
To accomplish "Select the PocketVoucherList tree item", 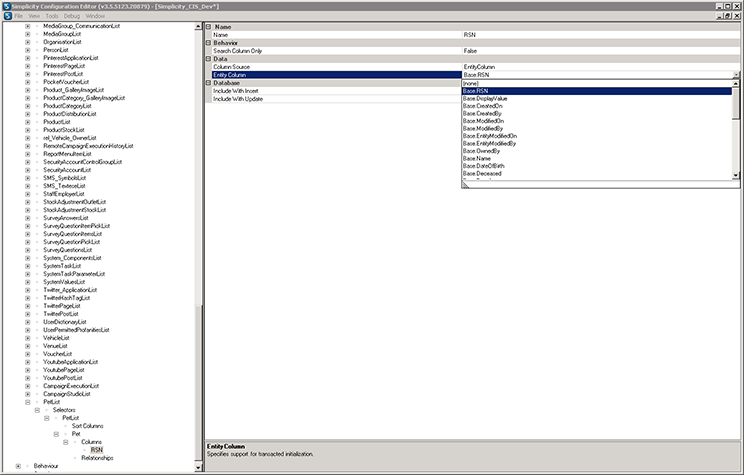I will pos(66,82).
